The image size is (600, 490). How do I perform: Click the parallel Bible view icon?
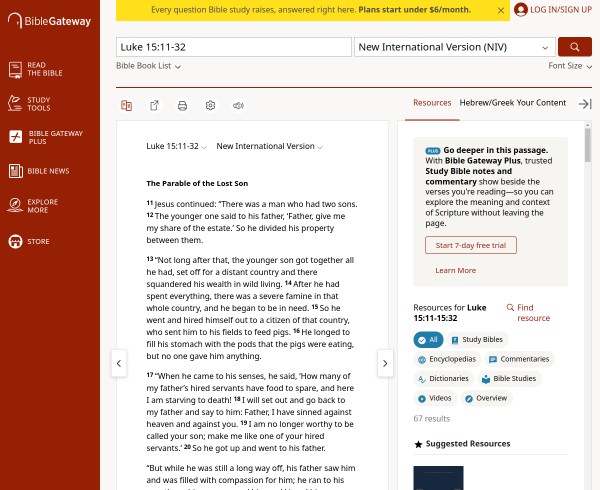[x=126, y=105]
